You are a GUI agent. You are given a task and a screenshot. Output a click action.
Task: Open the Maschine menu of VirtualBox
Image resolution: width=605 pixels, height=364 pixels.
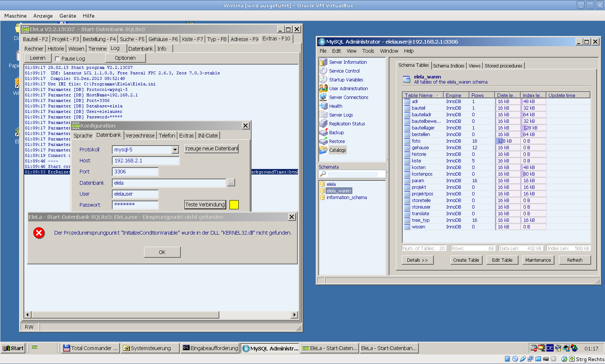coord(15,16)
